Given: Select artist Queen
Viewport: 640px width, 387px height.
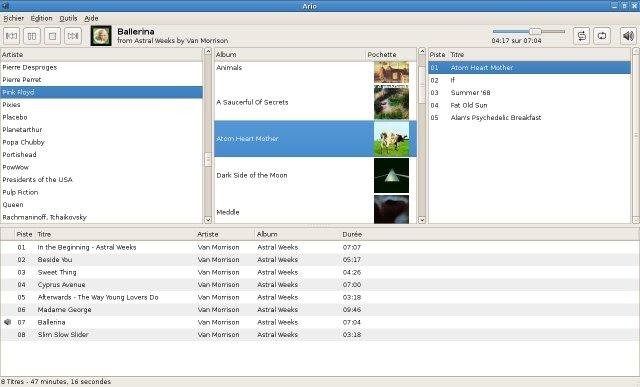Looking at the screenshot, I should point(101,205).
